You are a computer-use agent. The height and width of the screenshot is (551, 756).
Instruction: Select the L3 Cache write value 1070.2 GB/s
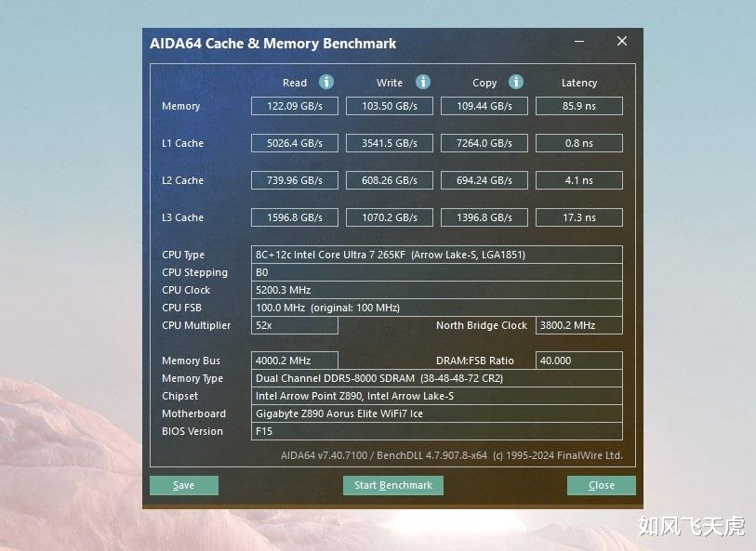tap(390, 217)
